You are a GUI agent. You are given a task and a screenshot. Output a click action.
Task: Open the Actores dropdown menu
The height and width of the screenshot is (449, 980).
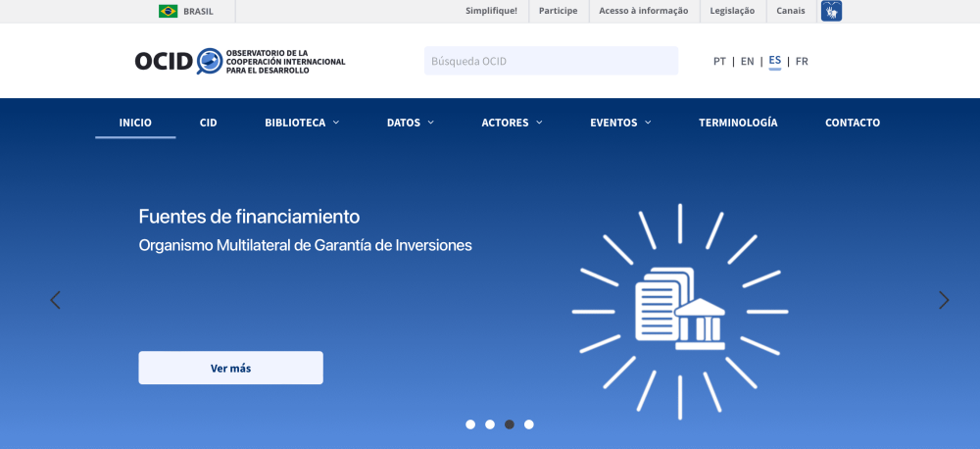coord(512,123)
